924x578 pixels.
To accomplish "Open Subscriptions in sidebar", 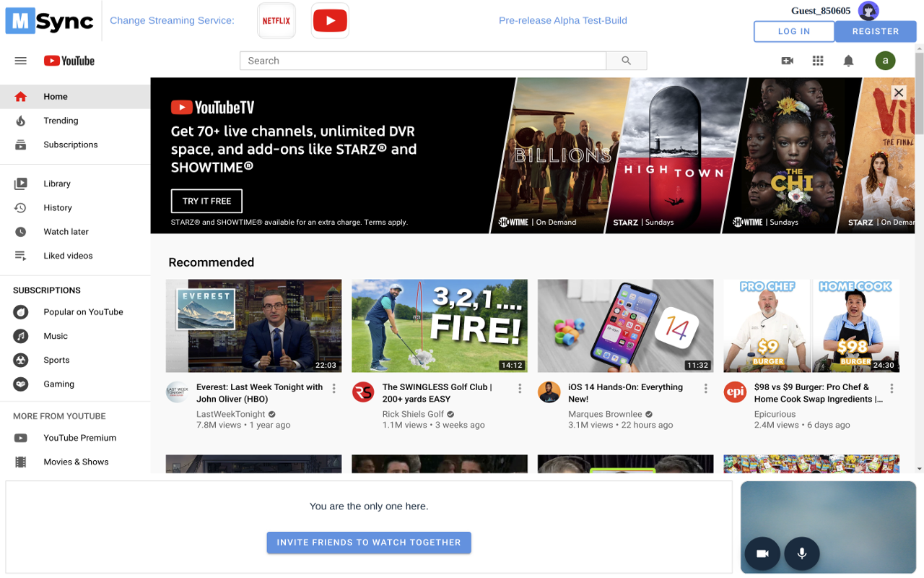I will (75, 144).
